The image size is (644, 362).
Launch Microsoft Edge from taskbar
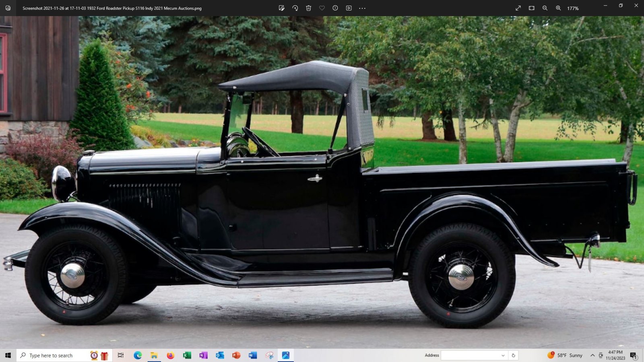tap(138, 355)
